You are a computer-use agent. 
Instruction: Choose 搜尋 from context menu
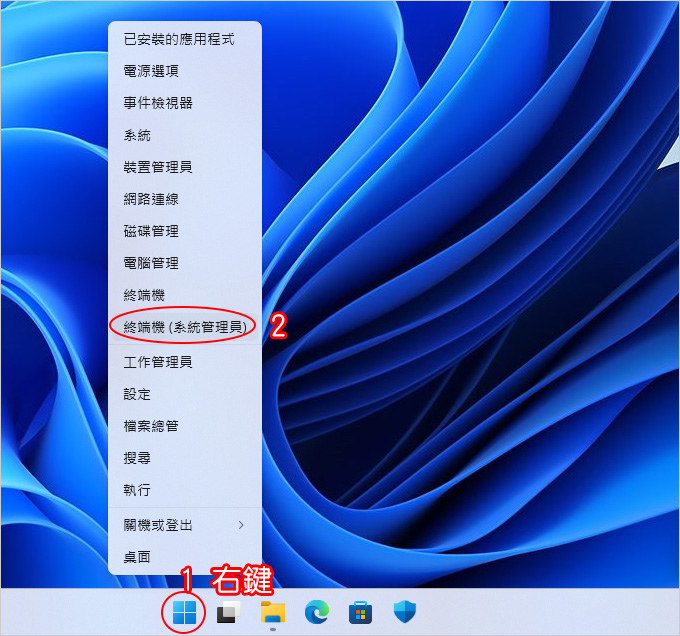coord(185,458)
